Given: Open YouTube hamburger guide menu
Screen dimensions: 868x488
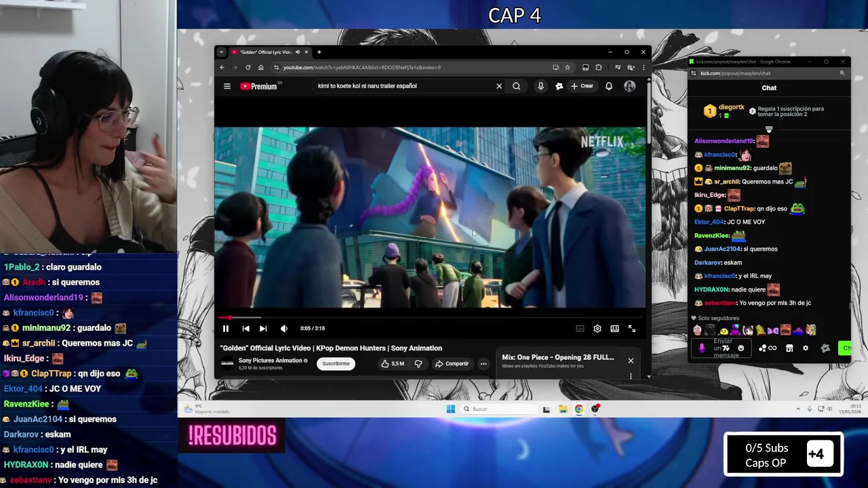Looking at the screenshot, I should click(227, 86).
